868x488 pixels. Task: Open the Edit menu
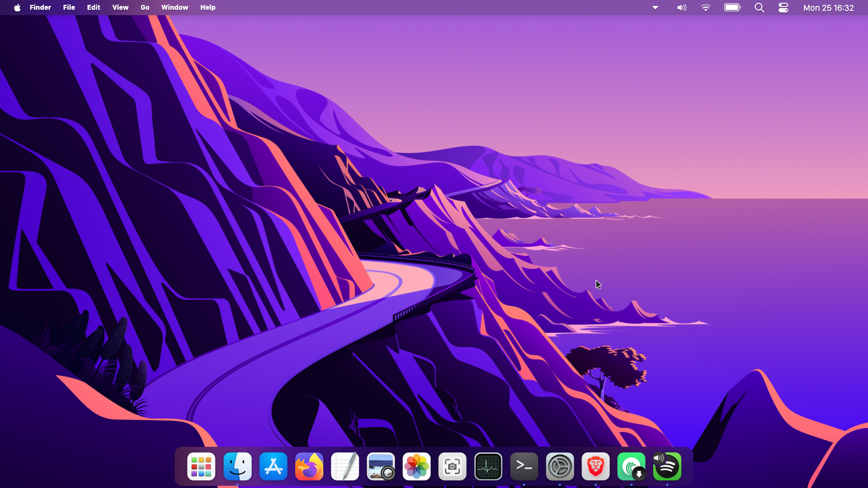93,8
